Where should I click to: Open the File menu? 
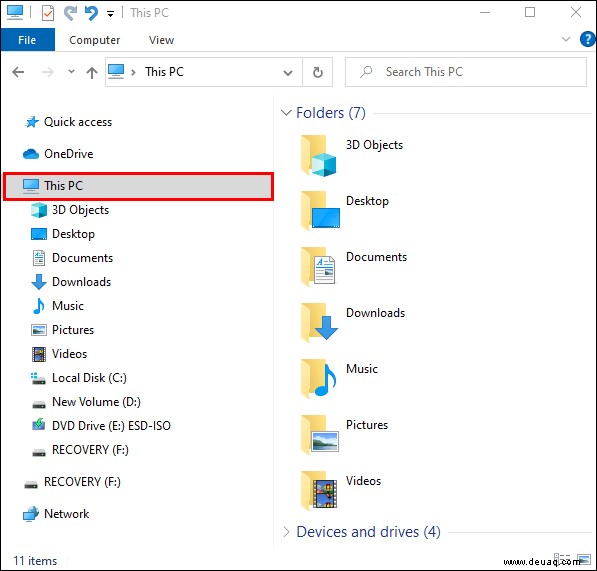point(27,40)
